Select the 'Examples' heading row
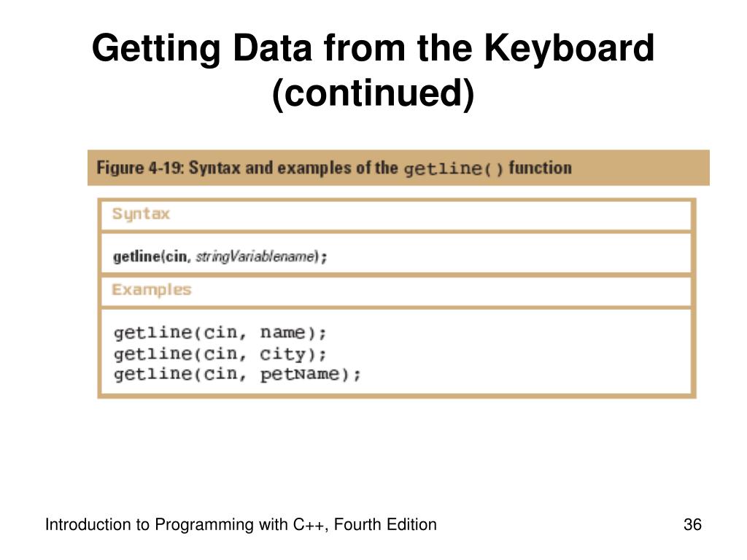Viewport: 747px width, 560px height. (396, 292)
